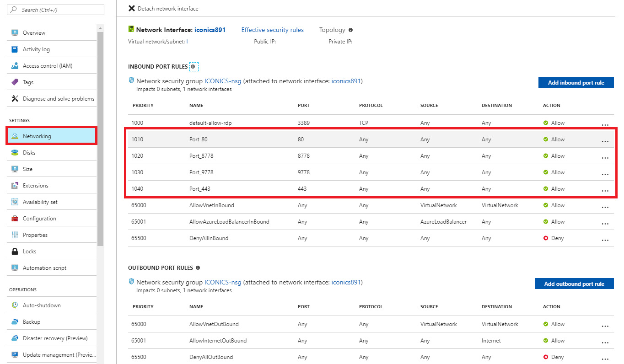Open ICONICS-nsg link under outbound rules
This screenshot has width=624, height=364.
[x=223, y=282]
